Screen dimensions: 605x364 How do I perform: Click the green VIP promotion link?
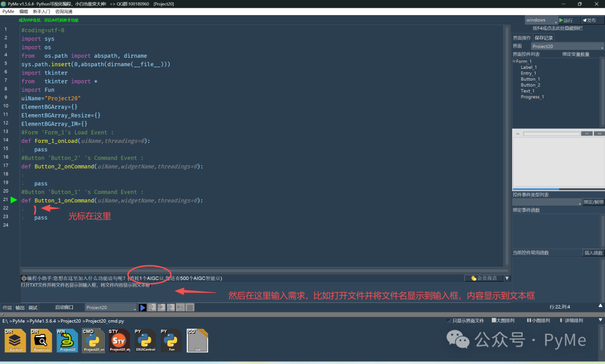[x=49, y=20]
